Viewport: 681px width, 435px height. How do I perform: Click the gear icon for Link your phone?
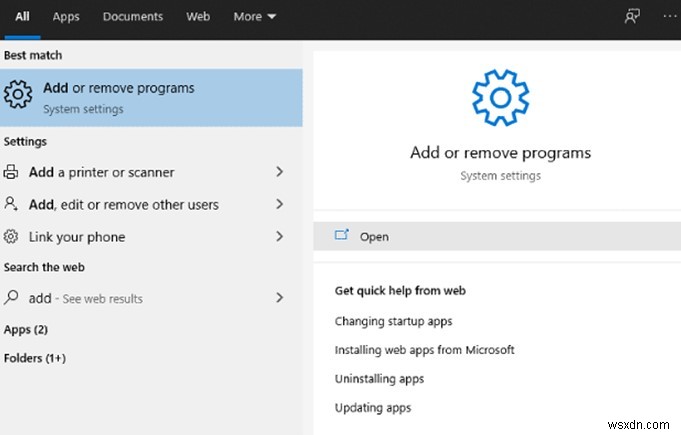12,237
